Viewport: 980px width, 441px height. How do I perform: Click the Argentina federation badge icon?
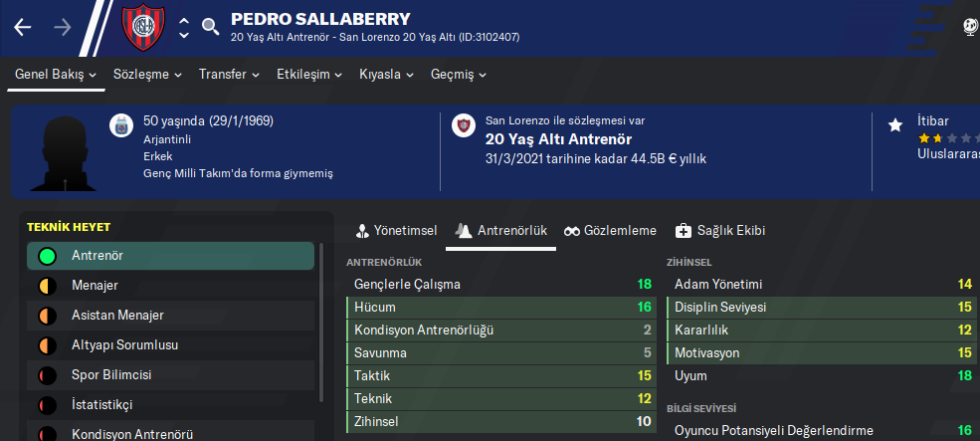tap(122, 125)
